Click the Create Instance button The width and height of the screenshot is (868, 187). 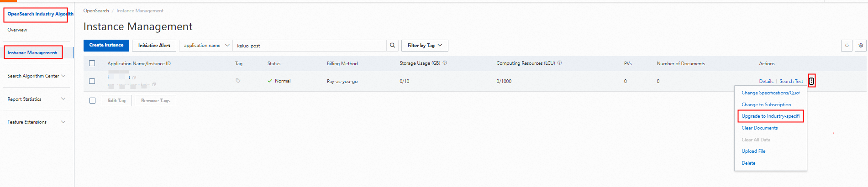tap(106, 45)
